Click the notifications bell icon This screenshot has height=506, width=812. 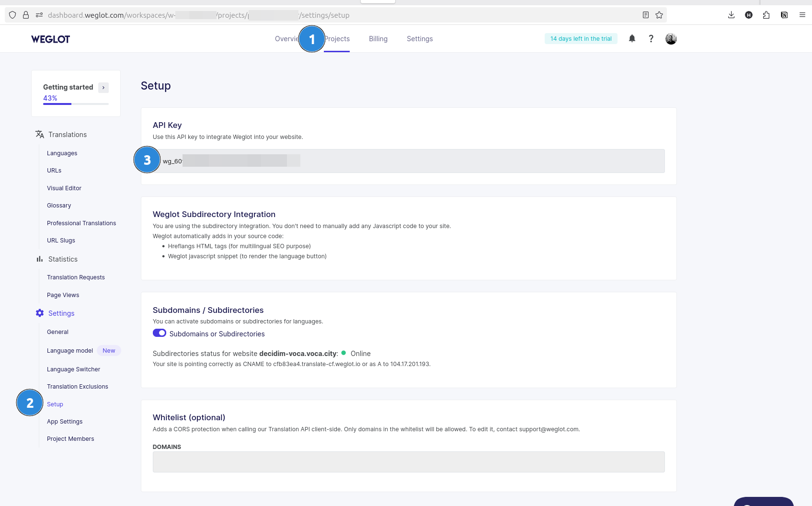632,39
